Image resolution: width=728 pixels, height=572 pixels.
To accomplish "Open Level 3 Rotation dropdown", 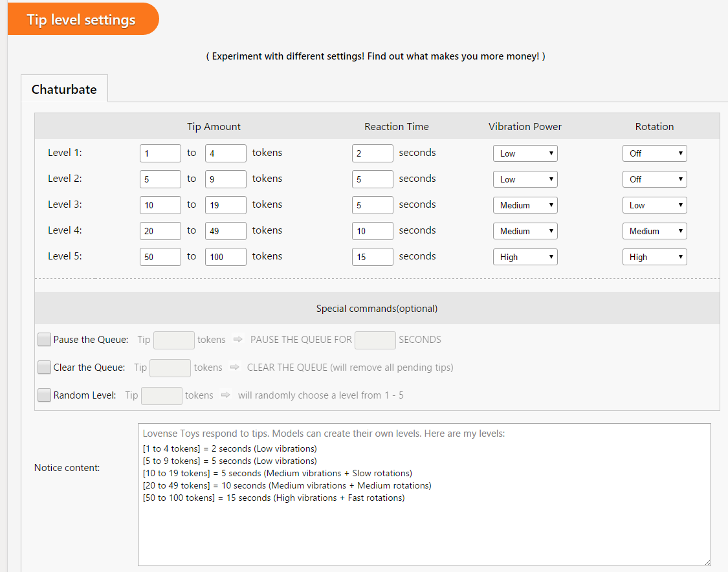I will click(x=655, y=205).
